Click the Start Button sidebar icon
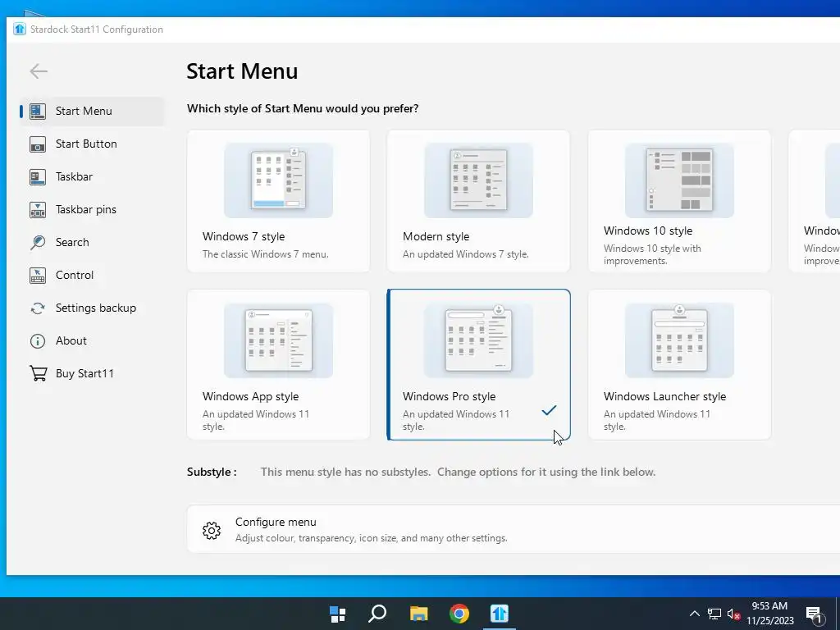Viewport: 840px width, 630px height. pos(38,144)
